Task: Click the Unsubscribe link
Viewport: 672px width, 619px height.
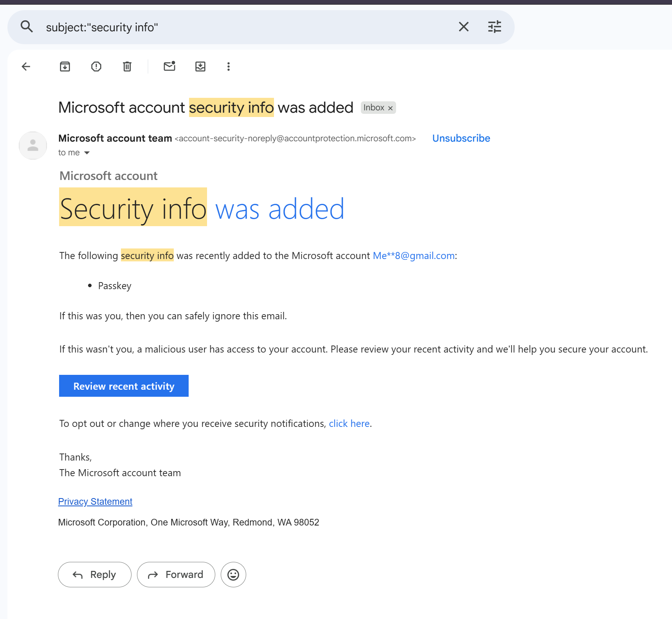Action: 461,138
